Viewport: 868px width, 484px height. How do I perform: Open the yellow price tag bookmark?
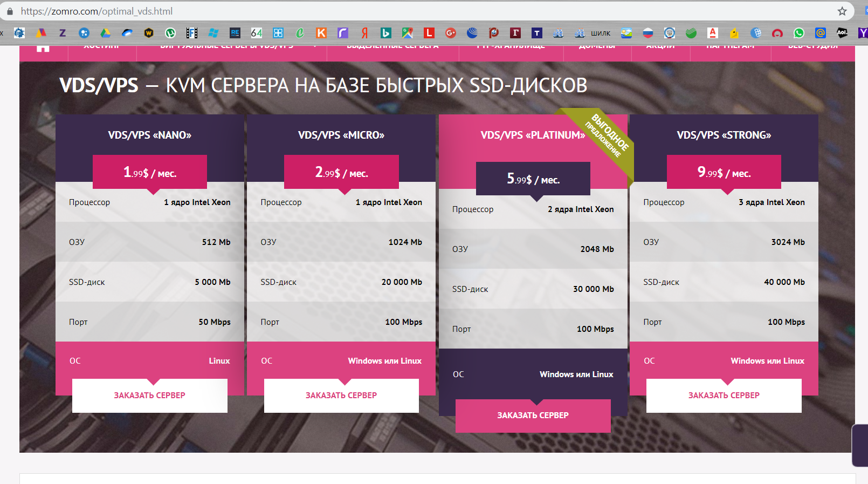(734, 33)
